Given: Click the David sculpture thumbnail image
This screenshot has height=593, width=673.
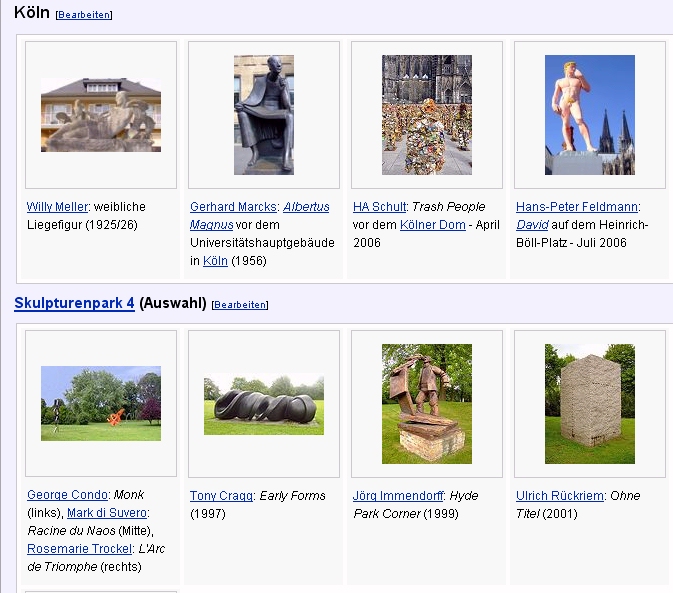Looking at the screenshot, I should (x=590, y=115).
